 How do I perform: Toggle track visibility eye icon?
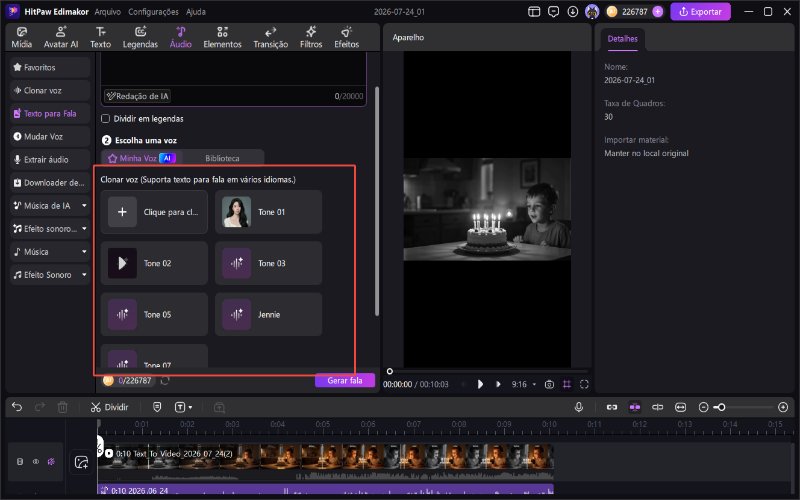(36, 461)
